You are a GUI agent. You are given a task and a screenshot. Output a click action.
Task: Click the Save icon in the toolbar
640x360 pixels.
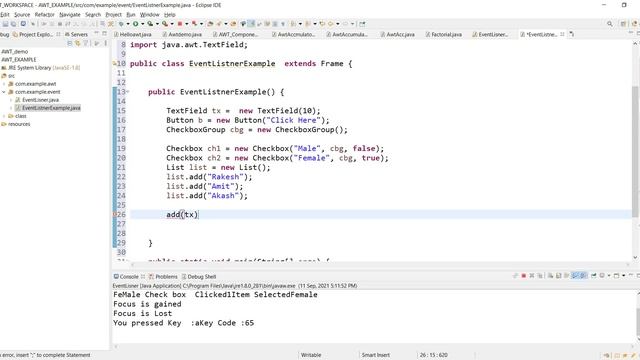(x=5, y=24)
